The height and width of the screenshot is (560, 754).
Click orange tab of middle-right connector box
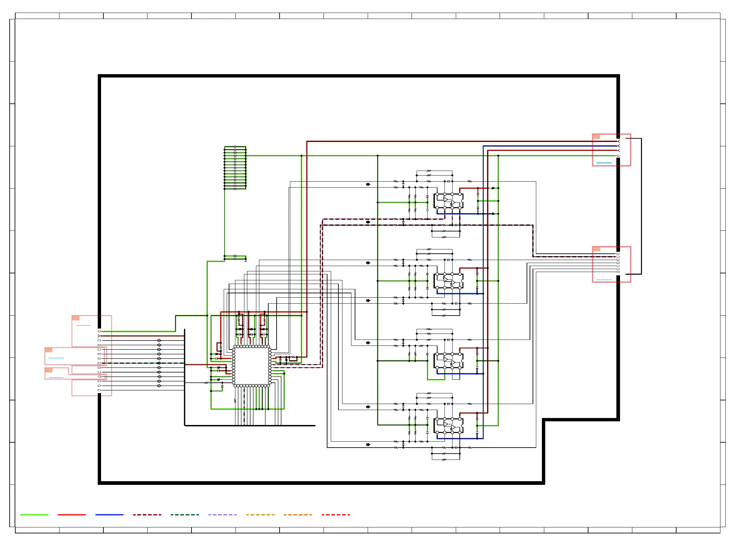[596, 249]
